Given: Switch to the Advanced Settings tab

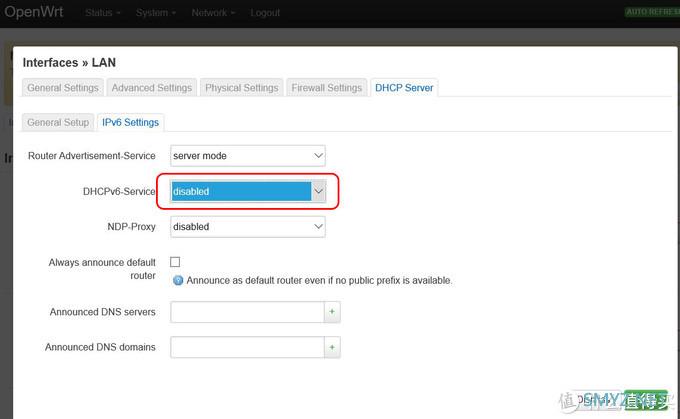Looking at the screenshot, I should tap(152, 88).
